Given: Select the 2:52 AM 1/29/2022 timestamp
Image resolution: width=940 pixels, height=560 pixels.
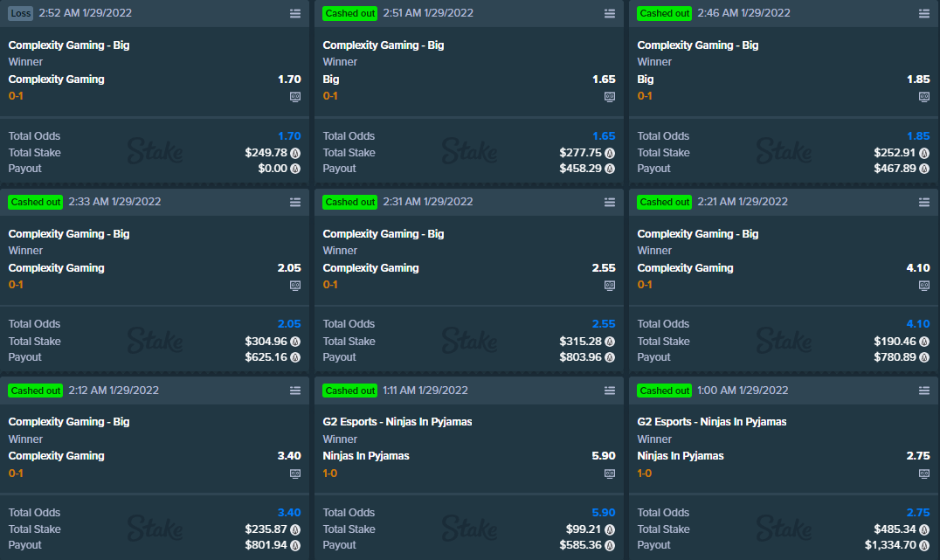Looking at the screenshot, I should (85, 13).
